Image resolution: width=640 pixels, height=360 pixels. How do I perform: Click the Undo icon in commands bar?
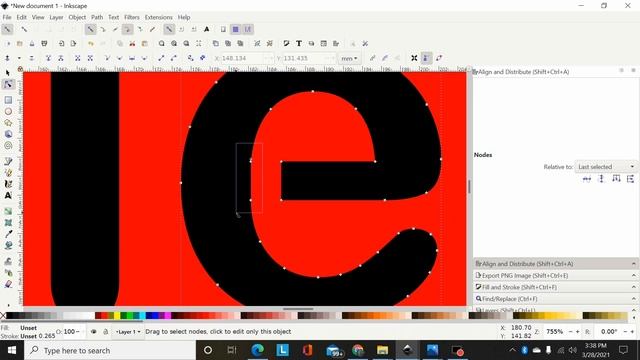[91, 44]
